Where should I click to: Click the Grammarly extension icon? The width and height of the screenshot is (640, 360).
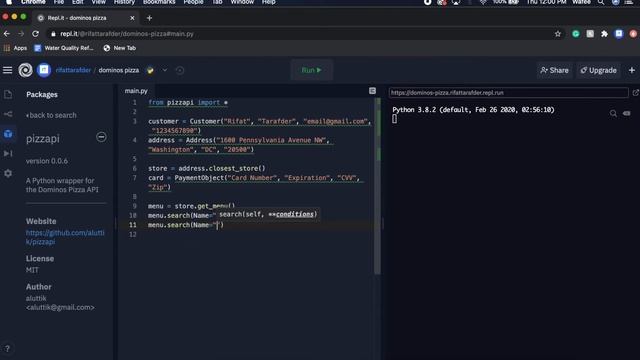pos(576,34)
